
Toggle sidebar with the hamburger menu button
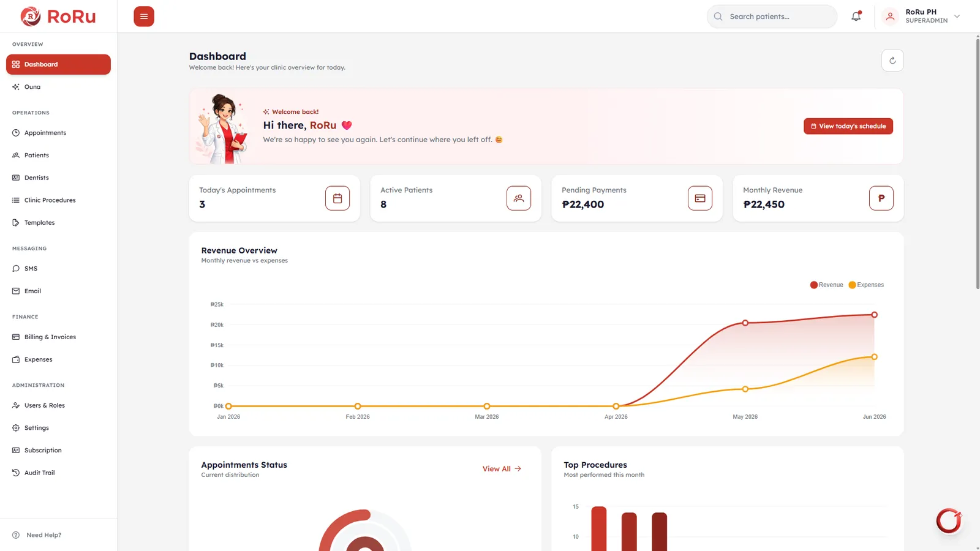tap(144, 17)
